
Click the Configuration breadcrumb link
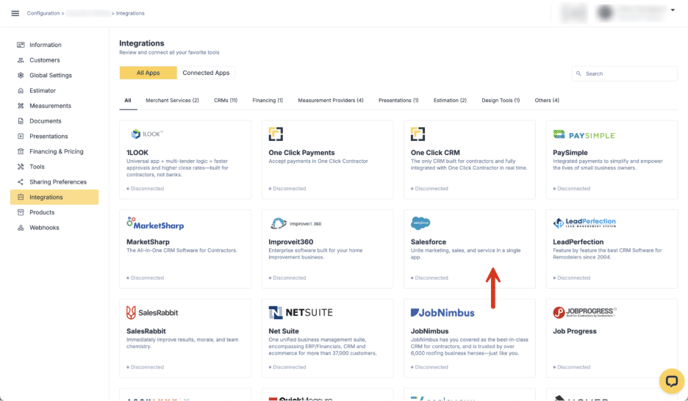(x=44, y=13)
